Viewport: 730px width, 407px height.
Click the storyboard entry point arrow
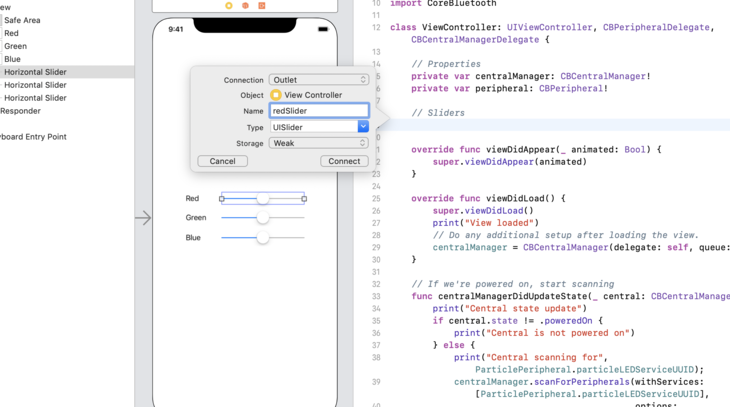[x=143, y=217]
